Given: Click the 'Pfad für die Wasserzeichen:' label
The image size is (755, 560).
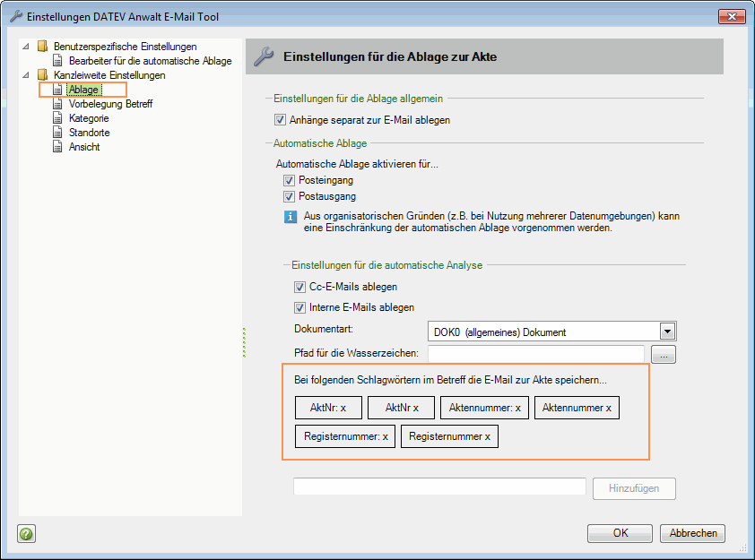Looking at the screenshot, I should pos(356,353).
